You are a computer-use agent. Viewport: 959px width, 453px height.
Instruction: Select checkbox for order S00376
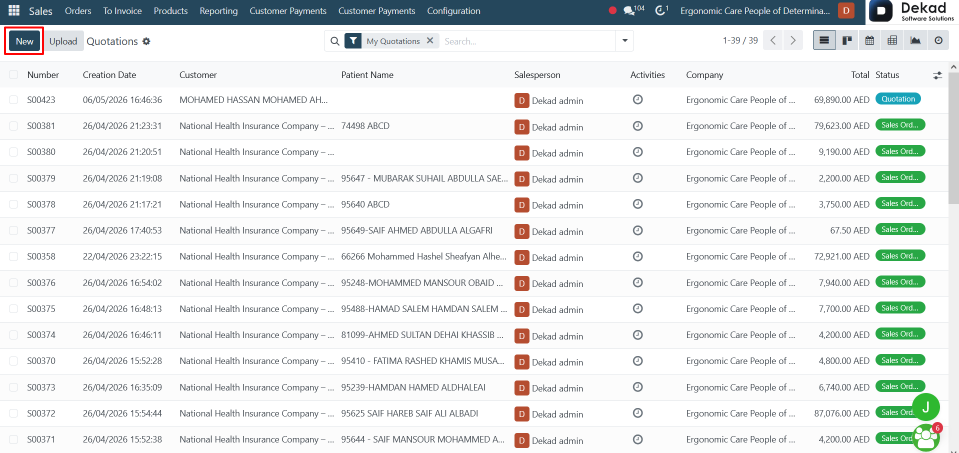coord(13,282)
